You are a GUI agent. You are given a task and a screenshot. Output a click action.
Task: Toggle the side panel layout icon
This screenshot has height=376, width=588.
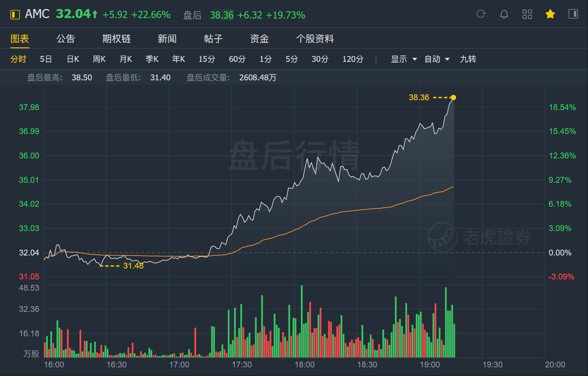pos(573,14)
